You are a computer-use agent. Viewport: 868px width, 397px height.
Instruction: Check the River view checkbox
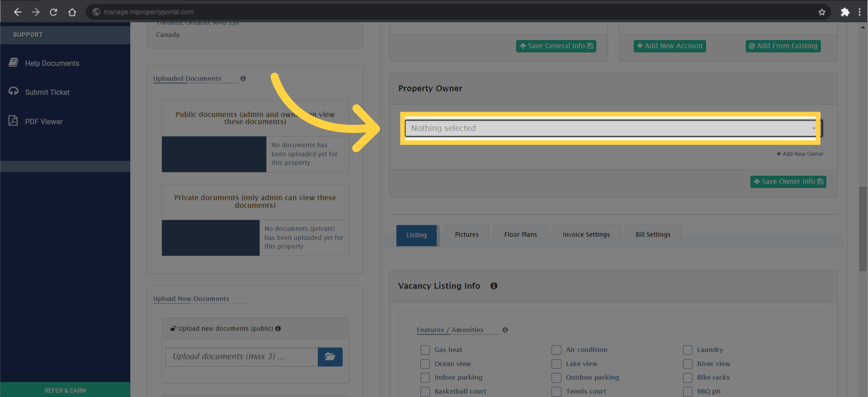[688, 364]
